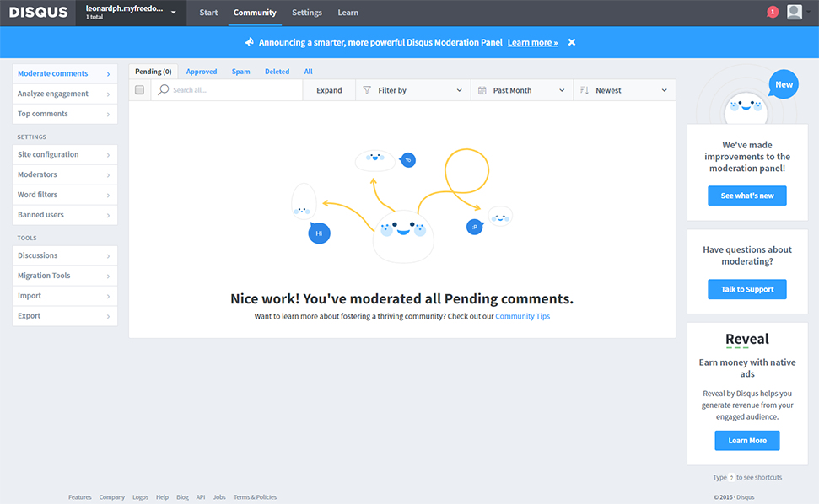Open the Discussions tool

(x=65, y=255)
